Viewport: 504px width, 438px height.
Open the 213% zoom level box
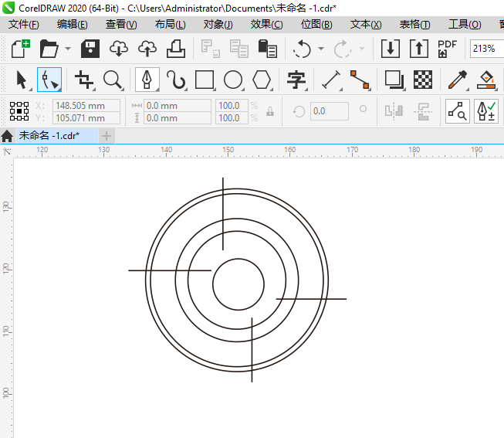[x=487, y=49]
